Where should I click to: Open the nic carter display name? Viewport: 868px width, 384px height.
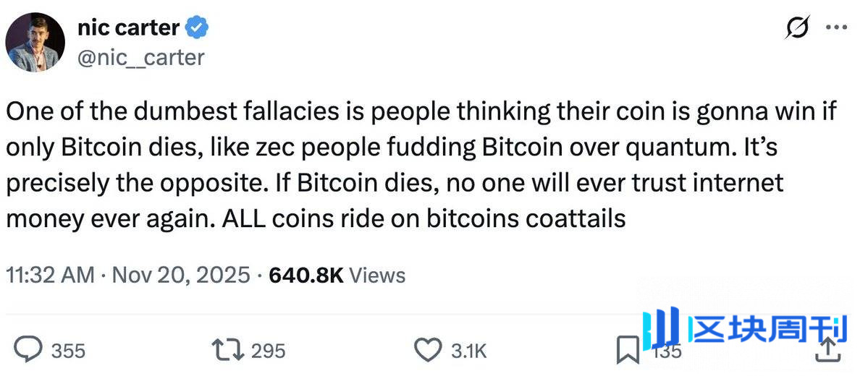coord(127,27)
